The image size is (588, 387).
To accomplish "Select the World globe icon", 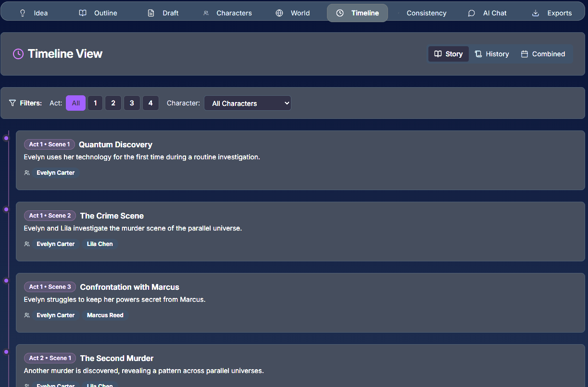I will point(279,13).
